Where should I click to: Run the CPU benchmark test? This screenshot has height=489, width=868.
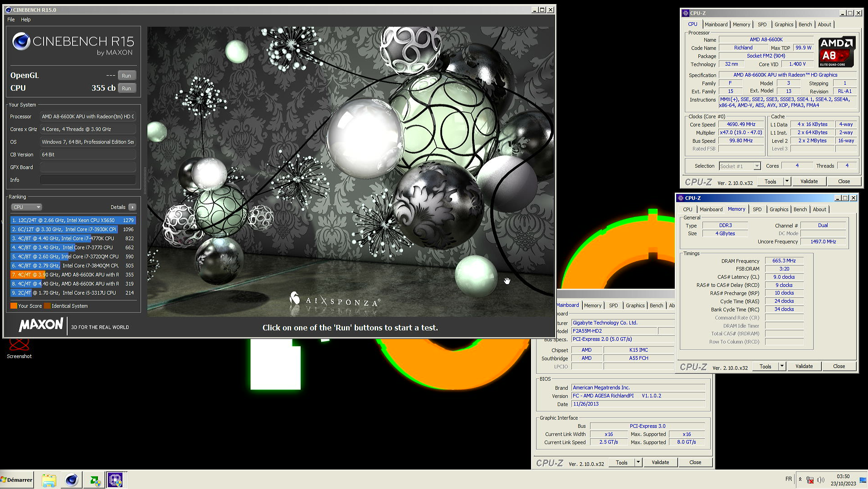pos(127,88)
